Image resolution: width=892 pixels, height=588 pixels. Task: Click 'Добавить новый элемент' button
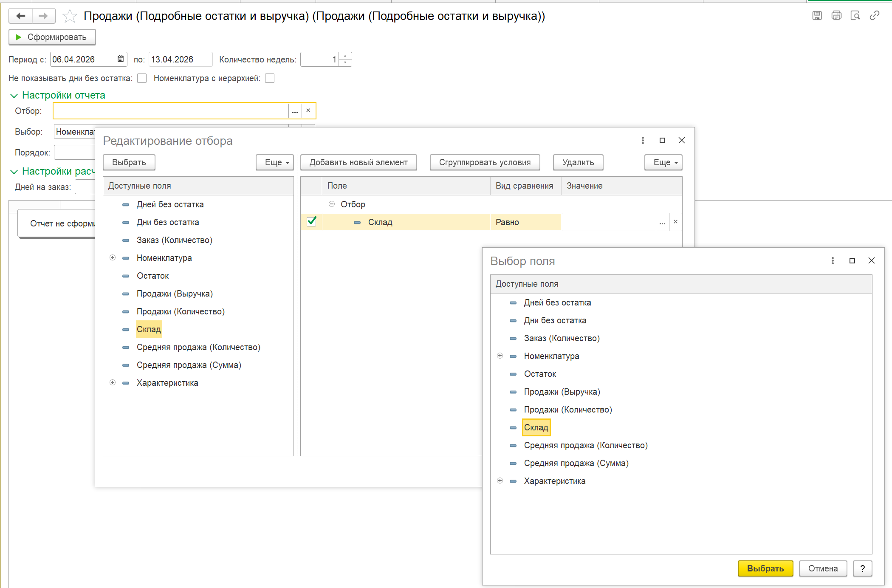pos(358,162)
